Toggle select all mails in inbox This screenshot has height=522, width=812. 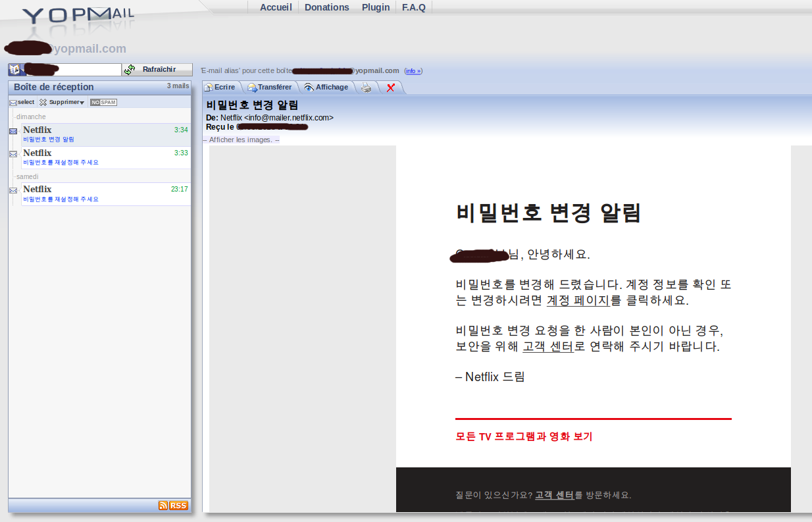22,102
